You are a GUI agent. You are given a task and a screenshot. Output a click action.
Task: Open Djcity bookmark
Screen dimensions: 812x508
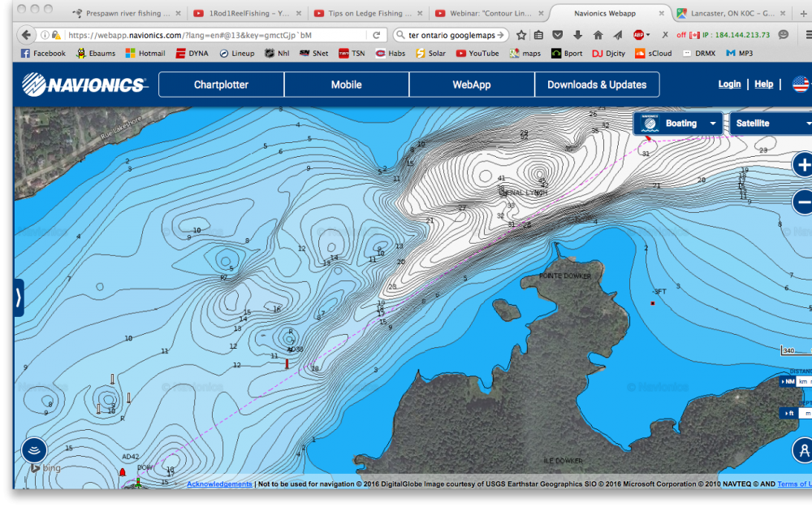(x=608, y=53)
